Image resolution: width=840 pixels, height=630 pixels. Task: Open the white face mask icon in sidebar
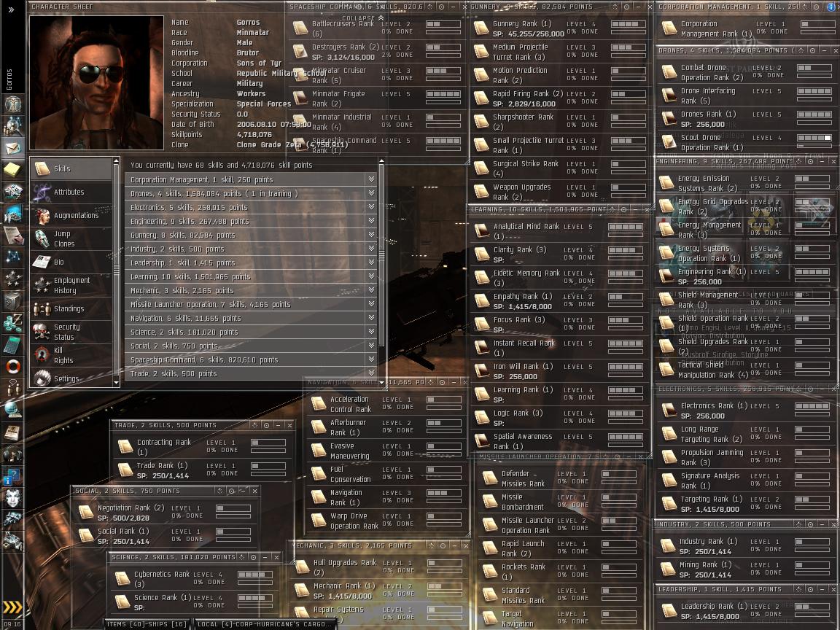click(12, 498)
